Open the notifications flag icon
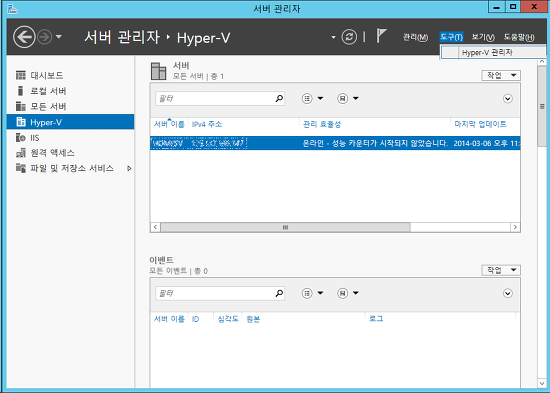Viewport: 550px width, 393px height. point(381,36)
